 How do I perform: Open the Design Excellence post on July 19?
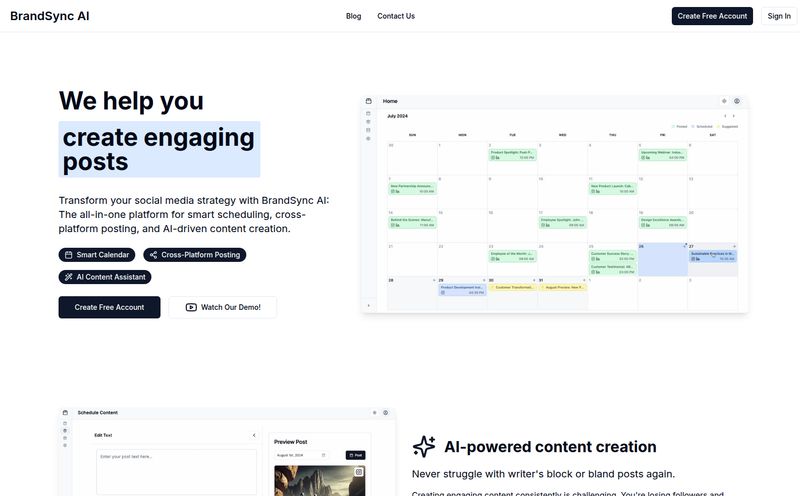click(662, 222)
